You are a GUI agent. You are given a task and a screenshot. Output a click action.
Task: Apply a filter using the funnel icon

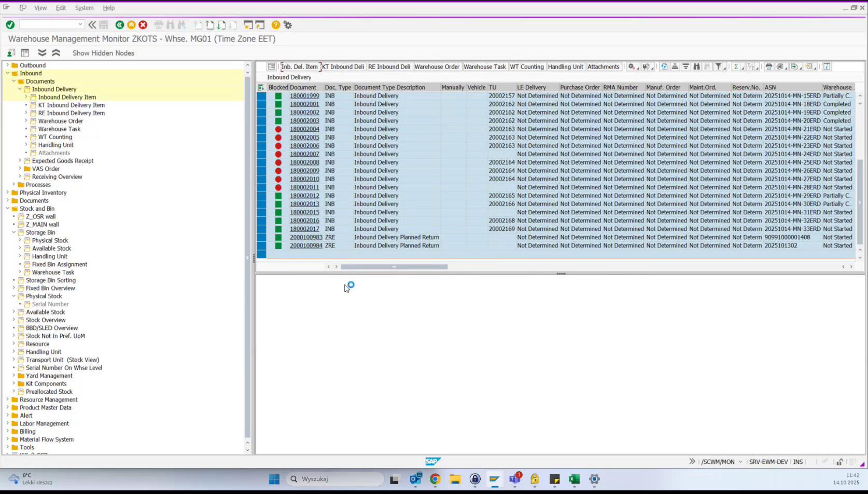coord(719,66)
